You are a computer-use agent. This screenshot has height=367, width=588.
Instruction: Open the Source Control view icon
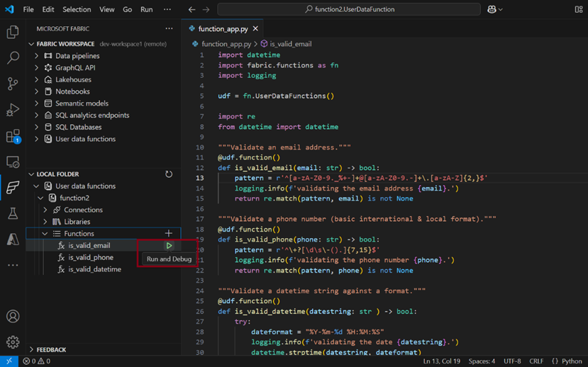click(x=13, y=84)
